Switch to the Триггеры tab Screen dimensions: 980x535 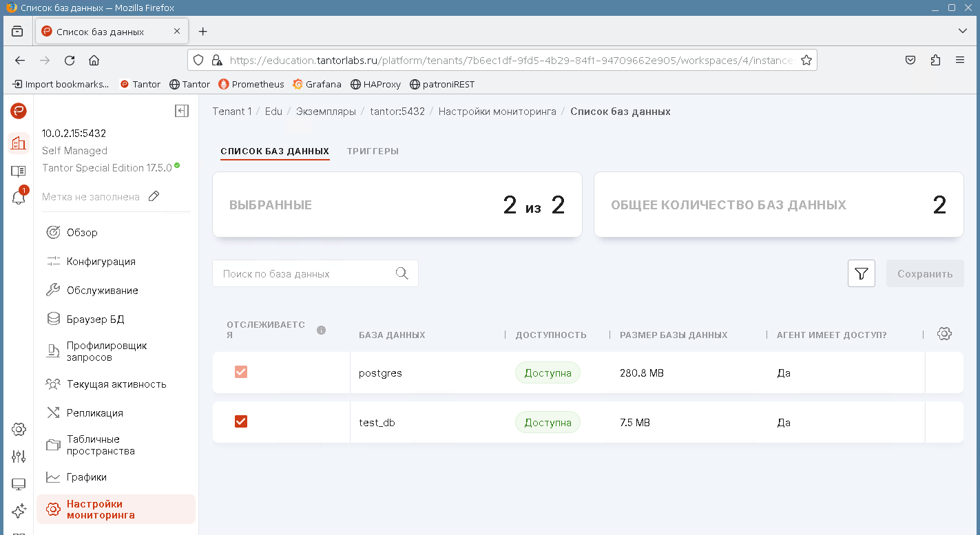point(373,151)
